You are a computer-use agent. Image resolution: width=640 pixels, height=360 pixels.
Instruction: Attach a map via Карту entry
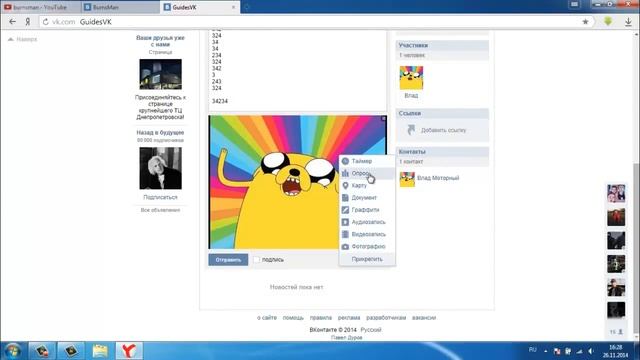click(x=367, y=186)
